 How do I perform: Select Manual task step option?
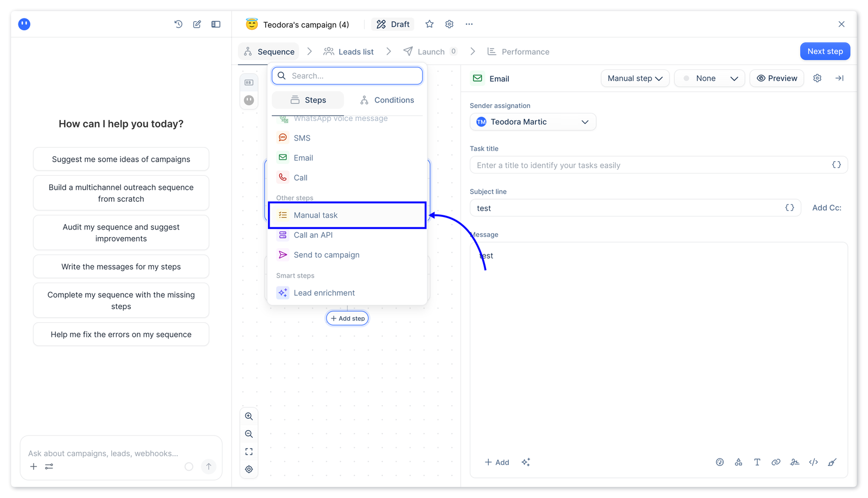[347, 215]
